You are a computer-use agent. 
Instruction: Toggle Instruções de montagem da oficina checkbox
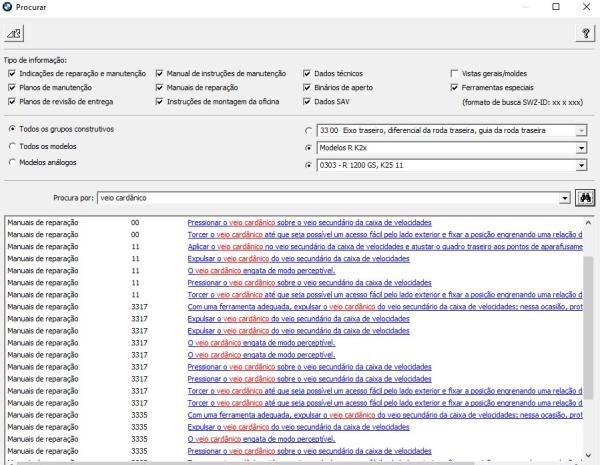tap(160, 101)
